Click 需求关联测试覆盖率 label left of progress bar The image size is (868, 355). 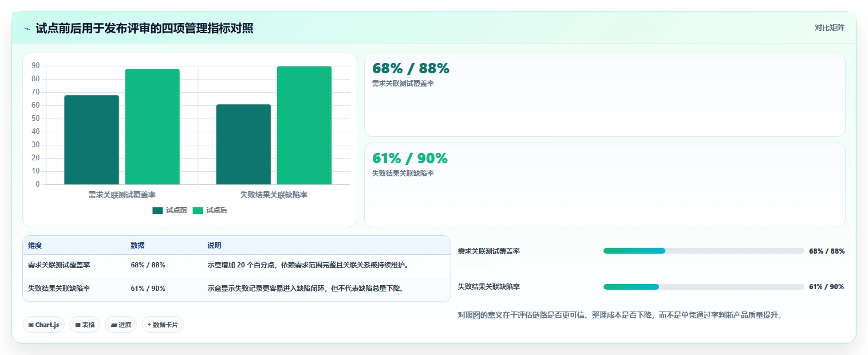489,251
